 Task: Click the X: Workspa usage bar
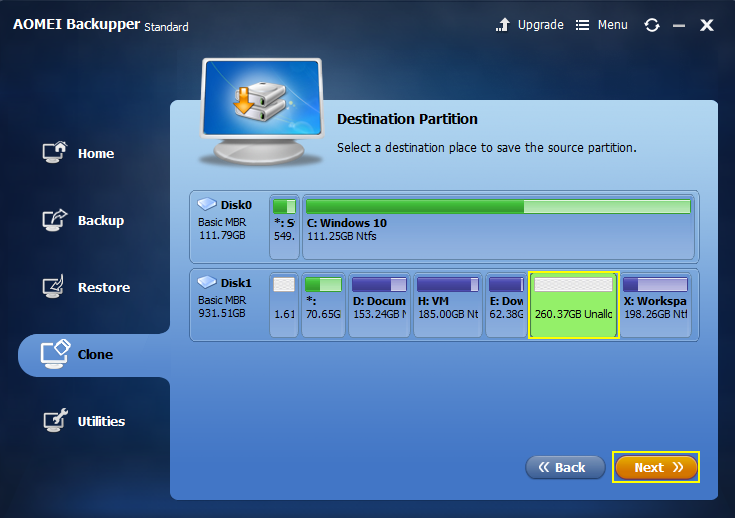(655, 284)
